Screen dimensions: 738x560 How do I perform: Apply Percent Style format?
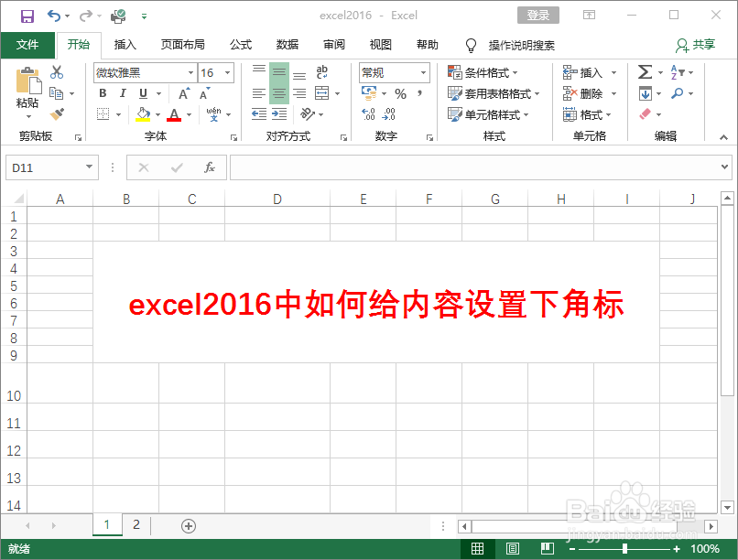point(400,93)
